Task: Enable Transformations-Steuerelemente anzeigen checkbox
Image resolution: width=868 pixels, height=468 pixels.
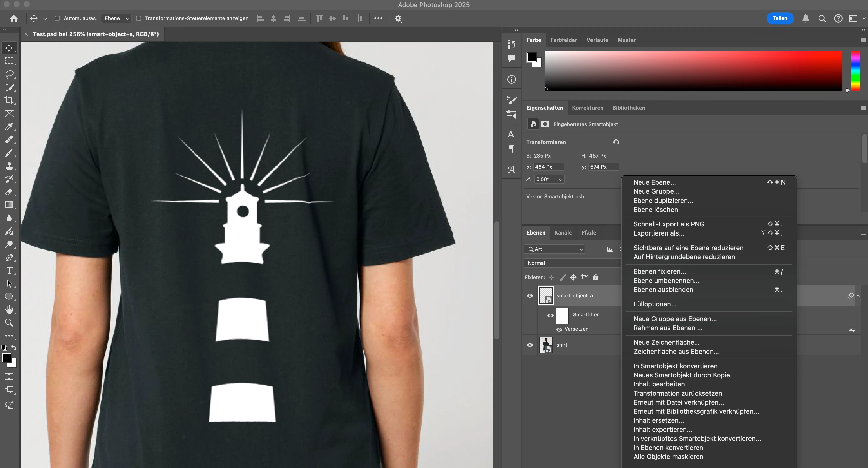Action: click(x=138, y=19)
